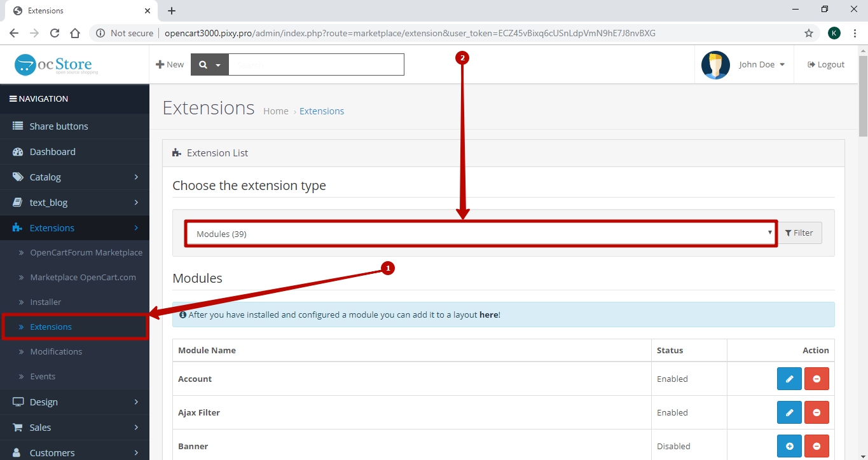
Task: Click the top search input field
Action: pyautogui.click(x=316, y=65)
